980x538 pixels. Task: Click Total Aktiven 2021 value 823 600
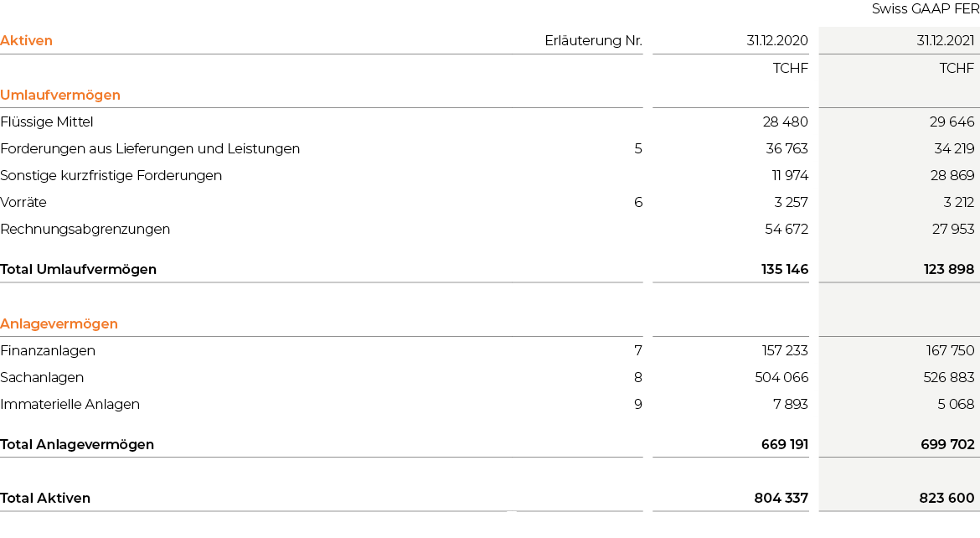[x=946, y=499]
